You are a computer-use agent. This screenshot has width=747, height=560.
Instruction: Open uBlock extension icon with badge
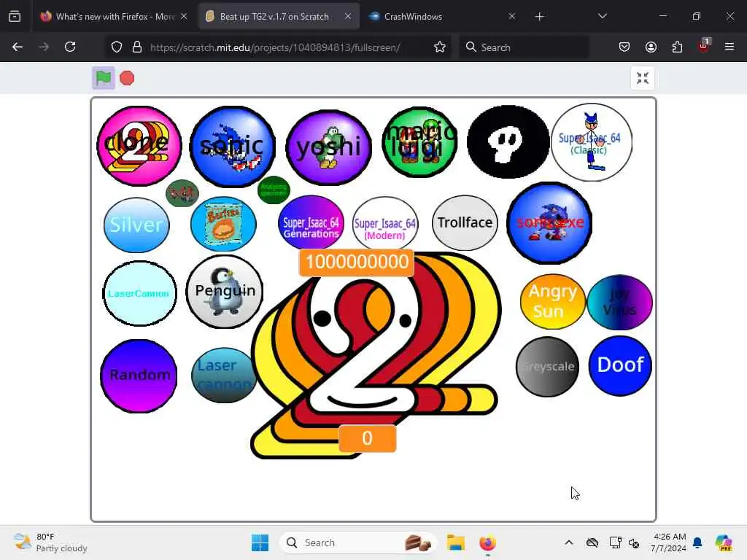click(x=704, y=46)
